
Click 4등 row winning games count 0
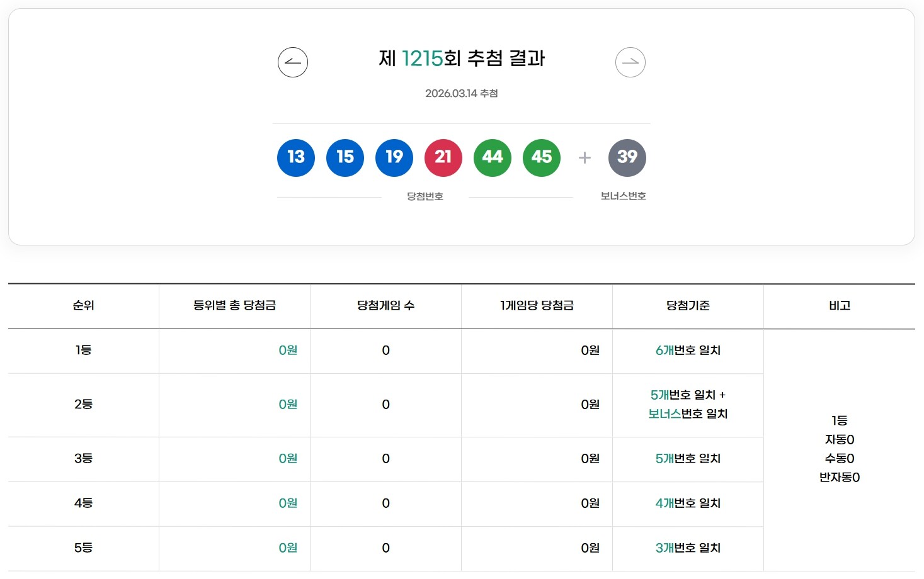tap(386, 503)
